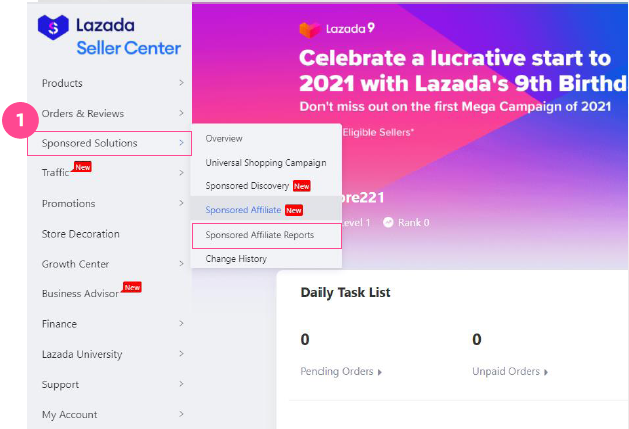Select Sponsored Affiliate Reports submenu item
Screen dimensions: 629x429
[267, 236]
